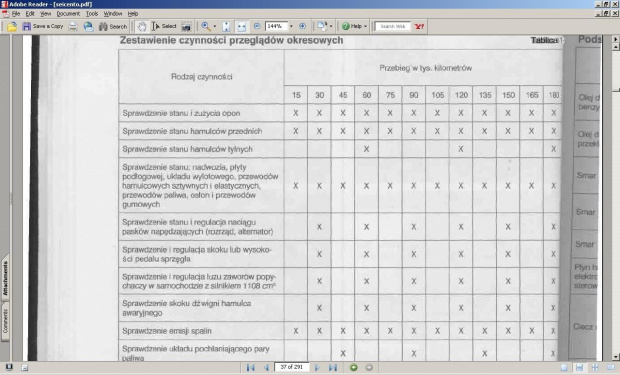
Task: Open the Tools menu
Action: click(92, 14)
